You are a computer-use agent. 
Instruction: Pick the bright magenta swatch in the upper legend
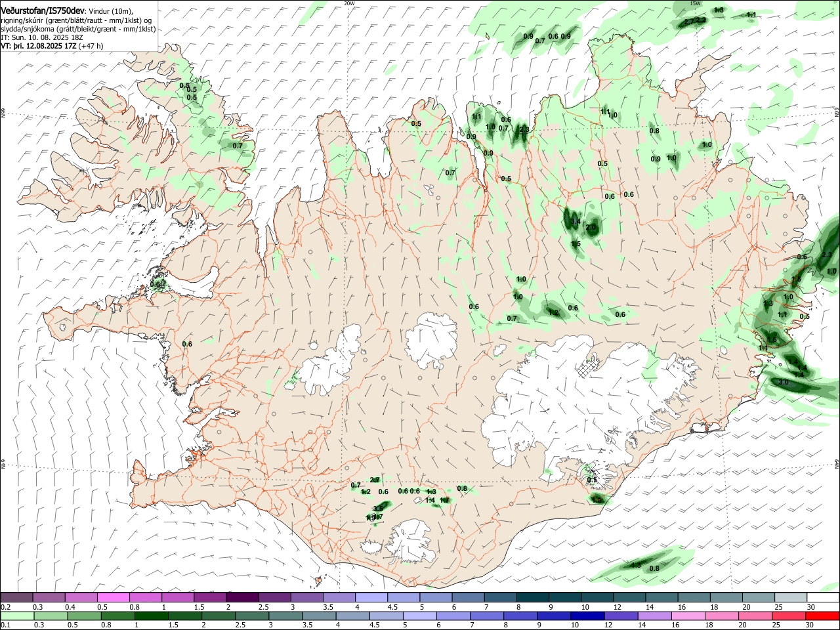tap(113, 597)
